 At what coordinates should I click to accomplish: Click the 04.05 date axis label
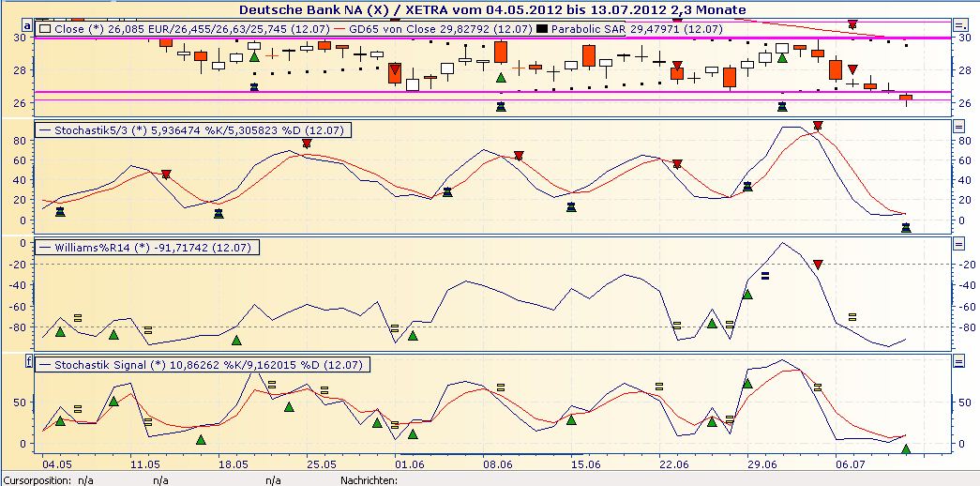pos(56,464)
